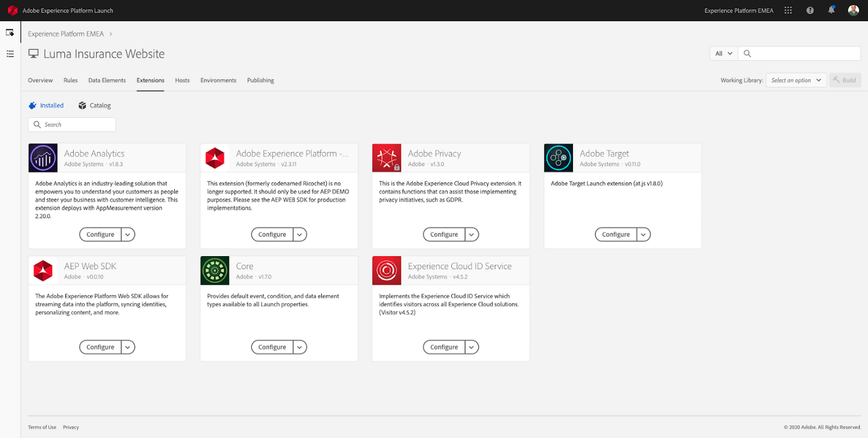
Task: Click the list view icon in left sidebar
Action: 10,54
